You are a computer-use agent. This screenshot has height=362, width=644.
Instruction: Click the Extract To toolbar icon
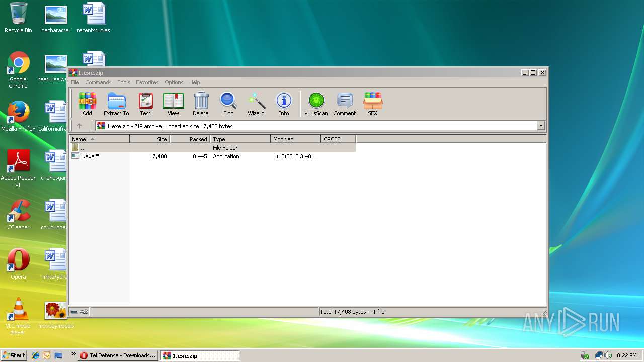(x=116, y=104)
